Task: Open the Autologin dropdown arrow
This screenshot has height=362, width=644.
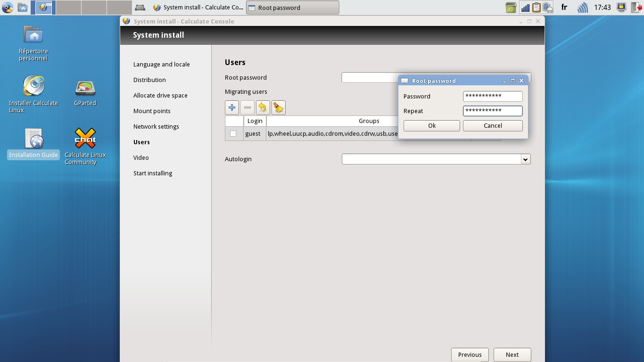Action: (526, 159)
